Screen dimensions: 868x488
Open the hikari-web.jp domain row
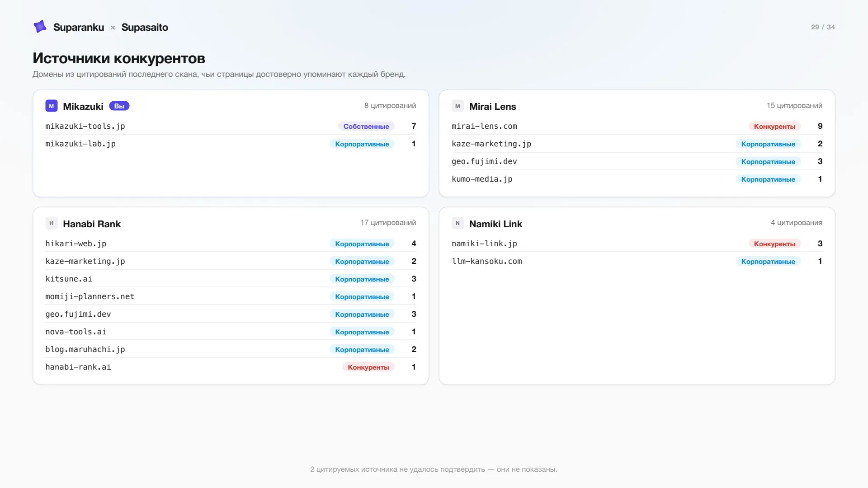coord(231,244)
